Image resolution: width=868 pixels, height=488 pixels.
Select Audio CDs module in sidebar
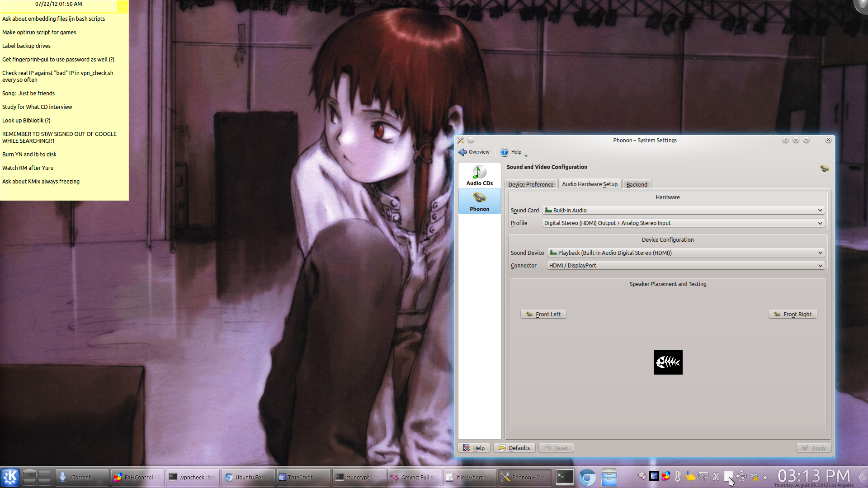point(479,175)
